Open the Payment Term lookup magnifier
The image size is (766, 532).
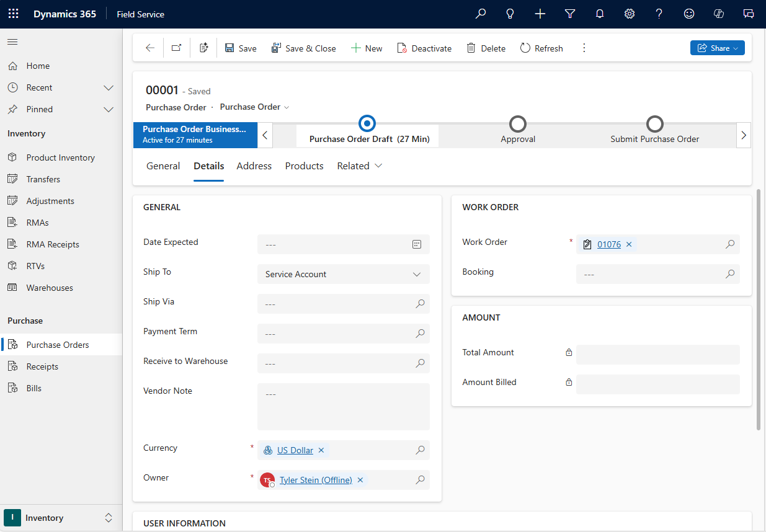420,334
